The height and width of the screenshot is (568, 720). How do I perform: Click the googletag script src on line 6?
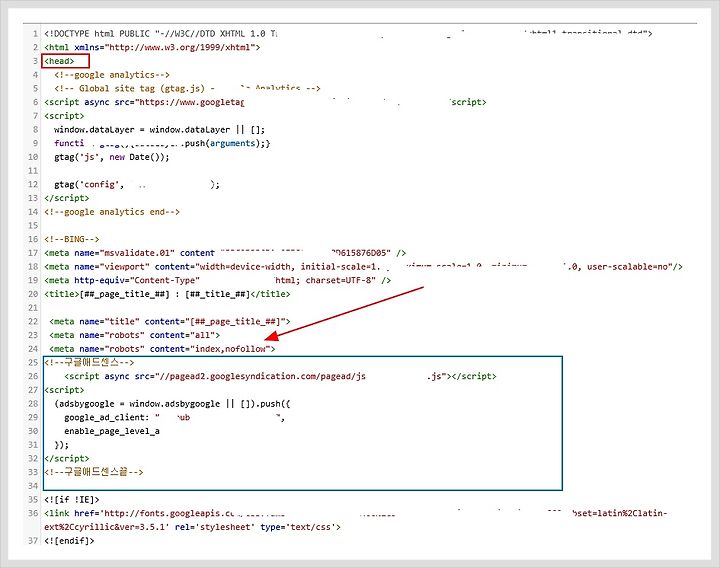pos(265,102)
